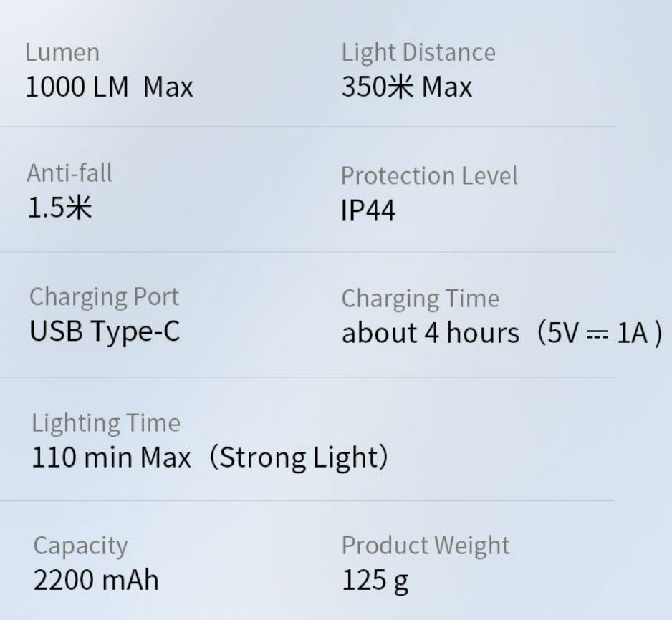This screenshot has height=620, width=672.
Task: Select the 1.5米 anti-fall value
Action: click(60, 208)
